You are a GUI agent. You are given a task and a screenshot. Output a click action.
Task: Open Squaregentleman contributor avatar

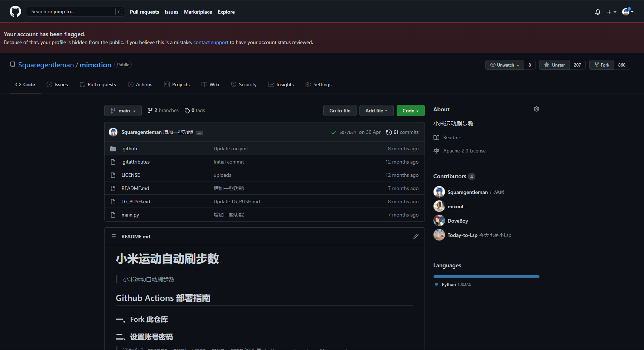439,192
